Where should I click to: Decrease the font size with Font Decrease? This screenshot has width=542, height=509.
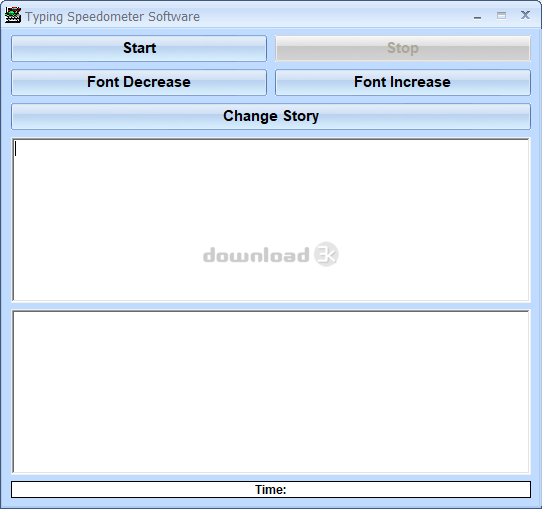click(139, 82)
